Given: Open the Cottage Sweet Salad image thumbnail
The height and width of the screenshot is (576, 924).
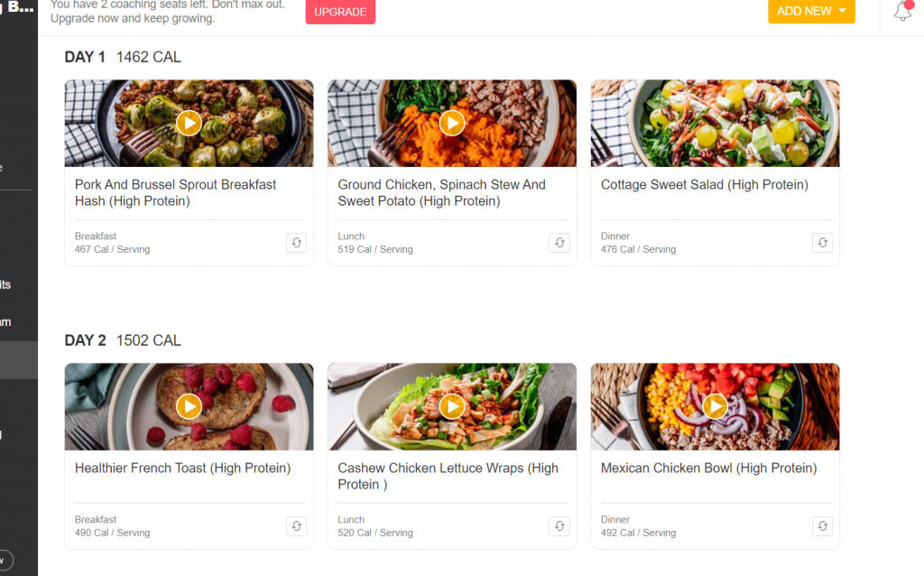Looking at the screenshot, I should click(715, 123).
